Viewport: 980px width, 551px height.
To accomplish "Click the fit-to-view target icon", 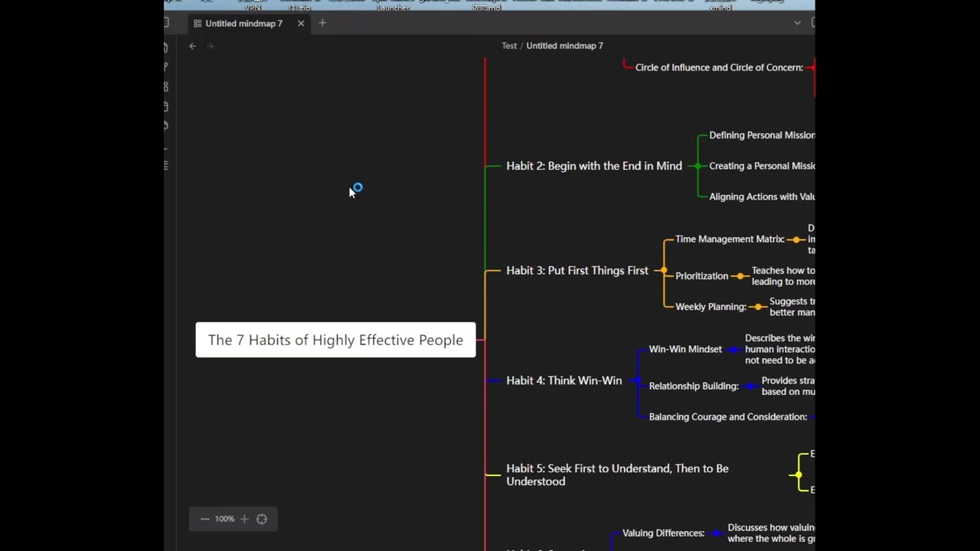I will pyautogui.click(x=262, y=519).
